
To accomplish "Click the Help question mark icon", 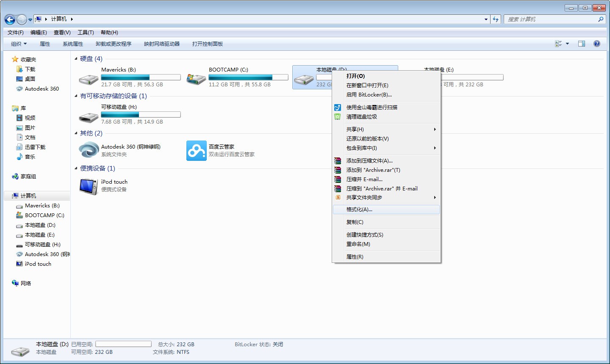I will (597, 43).
